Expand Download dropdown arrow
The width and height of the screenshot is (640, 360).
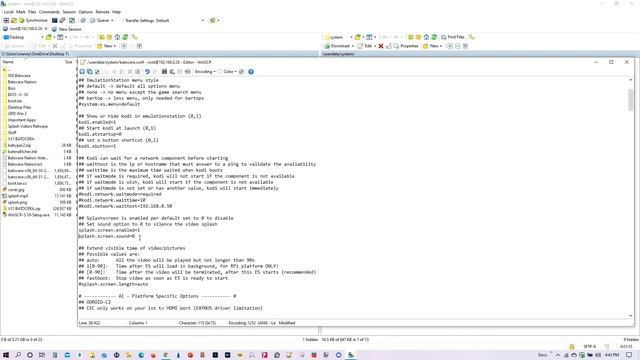[x=353, y=46]
